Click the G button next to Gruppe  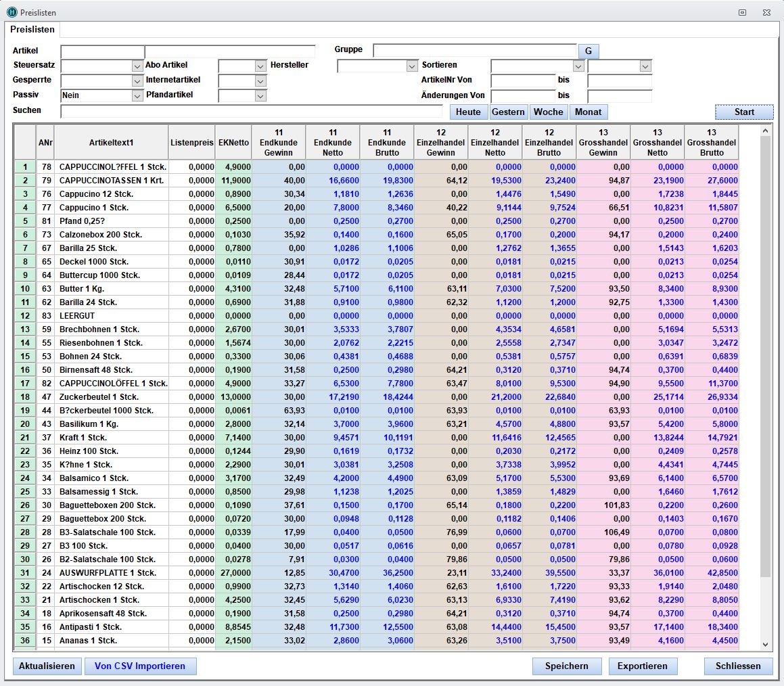(x=588, y=51)
